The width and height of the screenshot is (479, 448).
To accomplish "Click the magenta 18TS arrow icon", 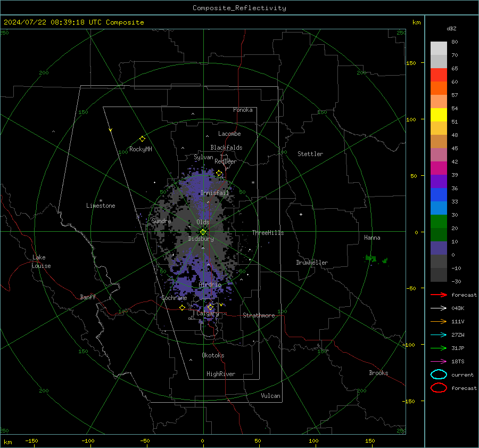I will coord(439,362).
